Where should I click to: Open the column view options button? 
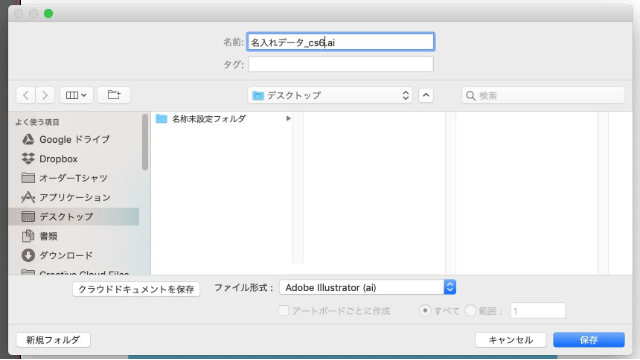76,96
